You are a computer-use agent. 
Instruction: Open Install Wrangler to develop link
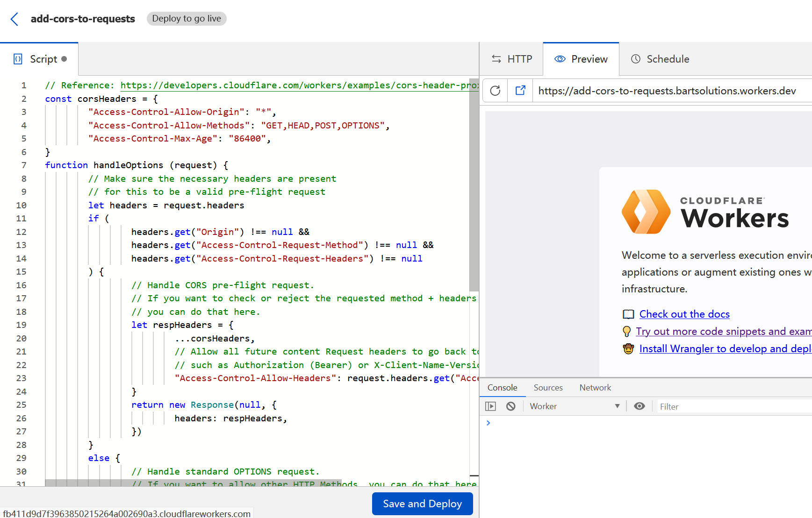click(x=726, y=348)
